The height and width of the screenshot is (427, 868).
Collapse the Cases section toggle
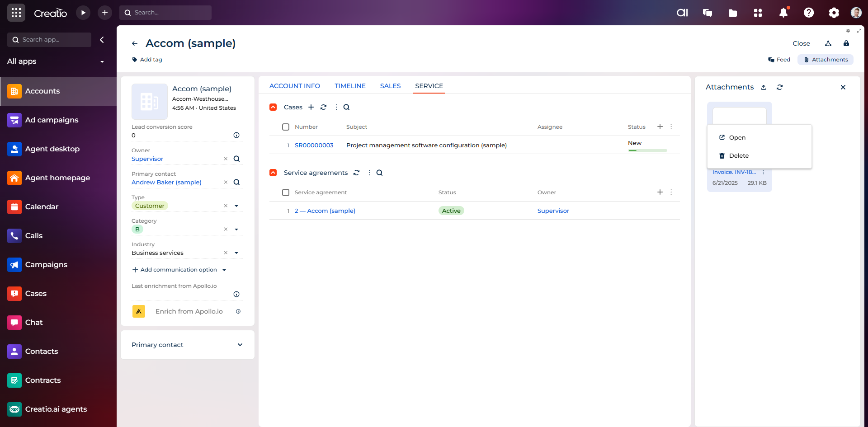coord(273,107)
